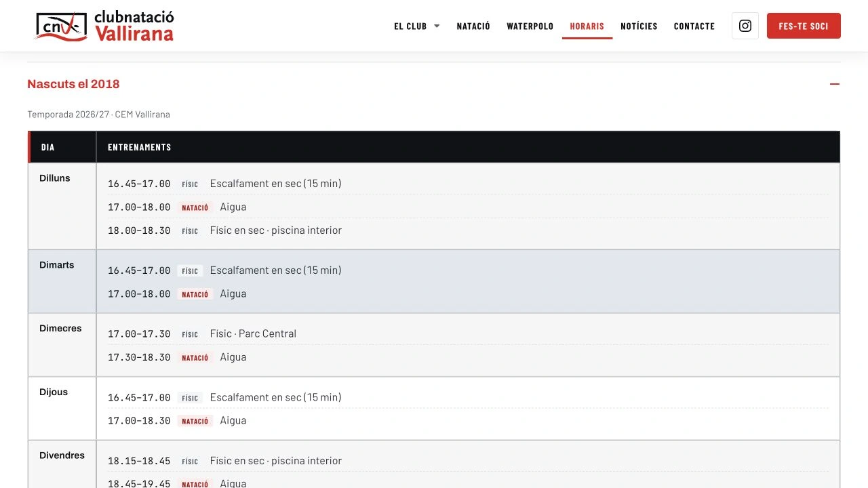Click the Natació tag in Dimecres row

tap(195, 358)
